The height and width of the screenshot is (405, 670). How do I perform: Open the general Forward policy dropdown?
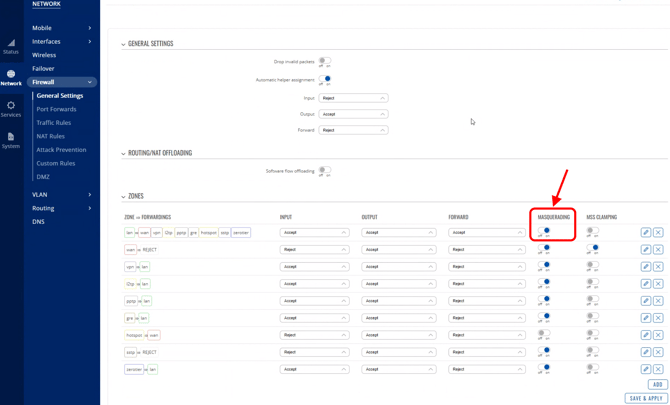(x=353, y=130)
